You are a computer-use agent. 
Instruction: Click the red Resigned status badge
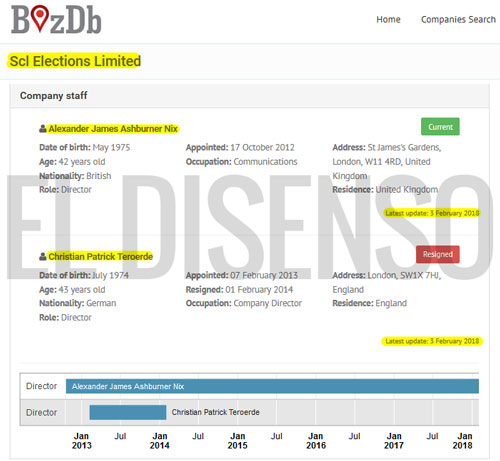click(438, 254)
